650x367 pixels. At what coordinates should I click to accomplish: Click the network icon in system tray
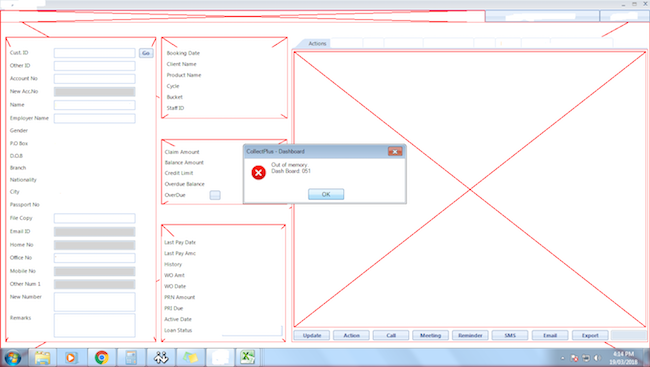point(586,358)
